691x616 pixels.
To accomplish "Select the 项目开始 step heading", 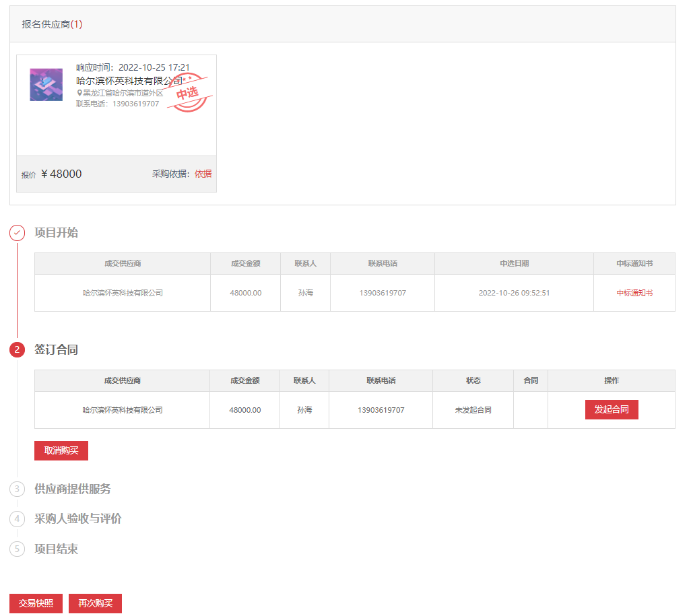I will coord(56,233).
